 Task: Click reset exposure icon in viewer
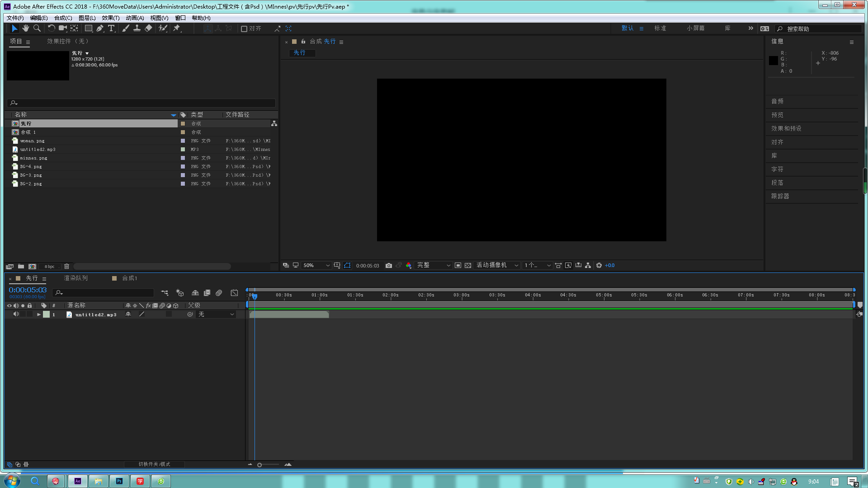[x=599, y=266]
